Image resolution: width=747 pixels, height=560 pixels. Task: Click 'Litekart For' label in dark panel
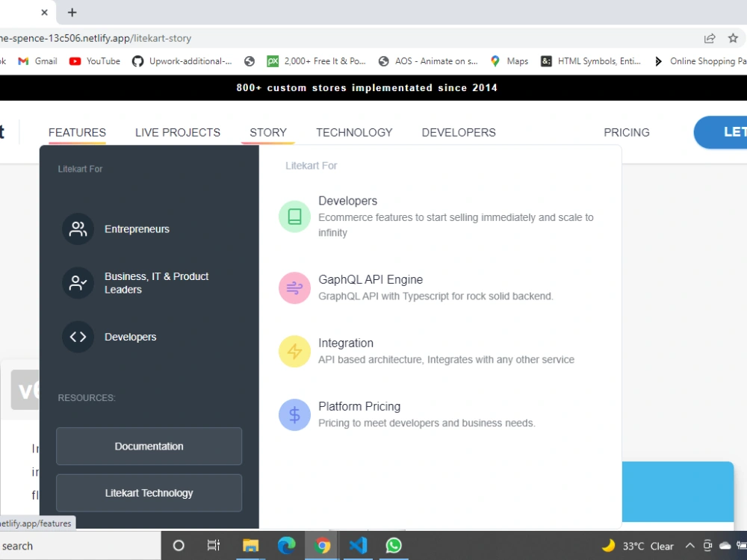(x=80, y=169)
